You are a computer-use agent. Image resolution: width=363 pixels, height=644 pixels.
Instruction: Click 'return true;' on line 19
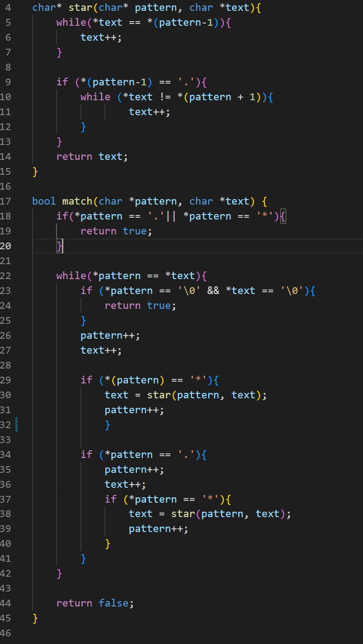pyautogui.click(x=116, y=231)
